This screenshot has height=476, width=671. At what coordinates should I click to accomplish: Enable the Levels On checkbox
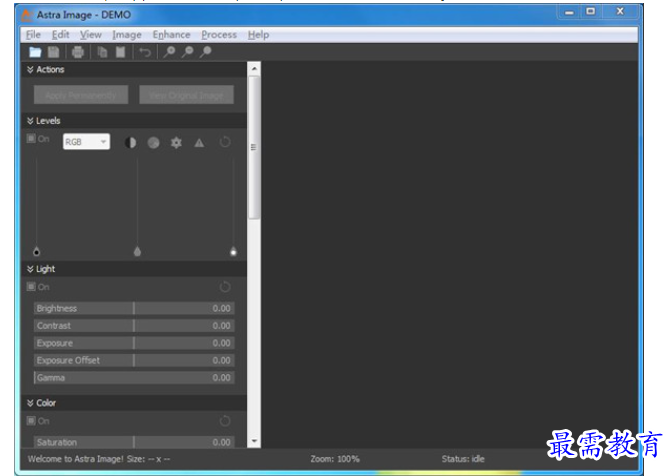[x=31, y=139]
